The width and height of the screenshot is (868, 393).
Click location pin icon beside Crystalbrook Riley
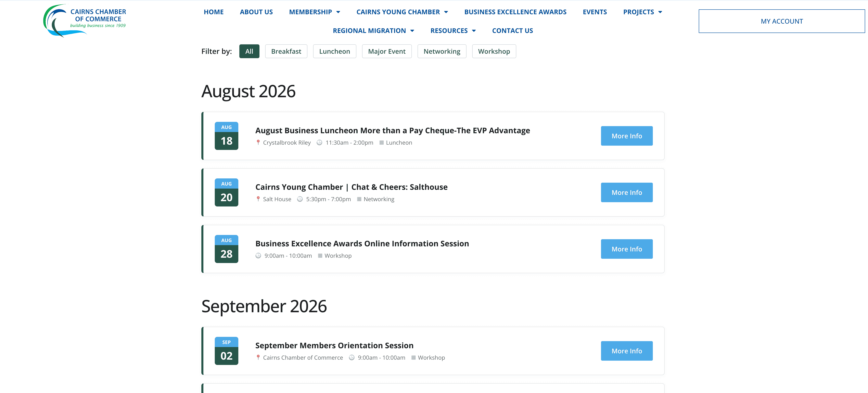[x=258, y=143]
